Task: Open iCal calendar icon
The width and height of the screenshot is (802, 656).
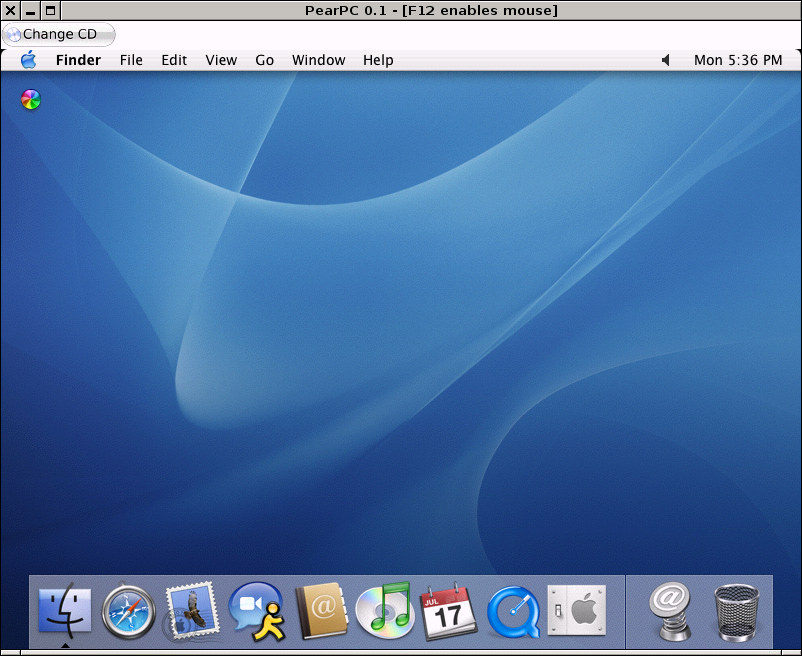Action: [x=449, y=610]
